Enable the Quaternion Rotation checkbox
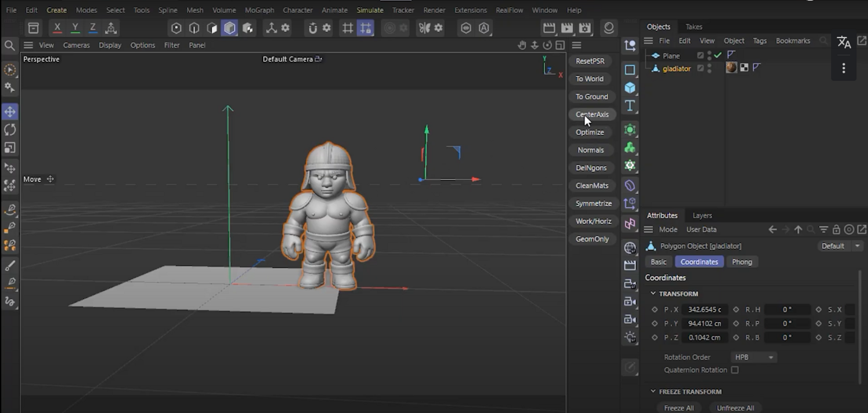 pos(734,370)
